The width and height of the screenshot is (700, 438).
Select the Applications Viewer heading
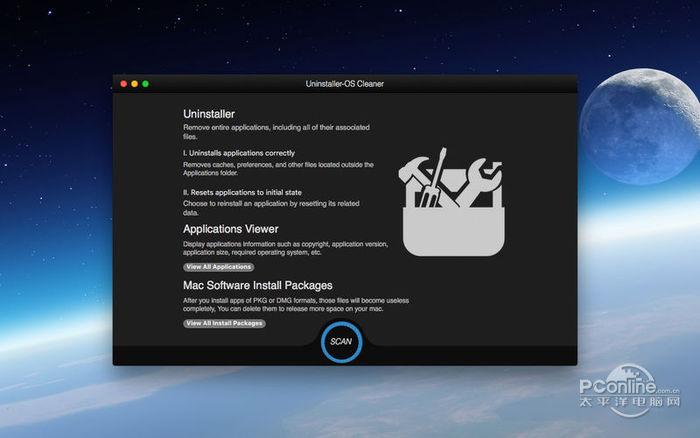(x=231, y=229)
